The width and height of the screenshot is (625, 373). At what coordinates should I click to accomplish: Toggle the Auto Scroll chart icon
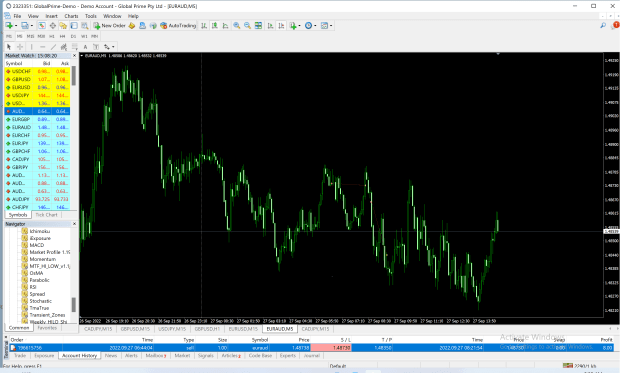click(270, 26)
